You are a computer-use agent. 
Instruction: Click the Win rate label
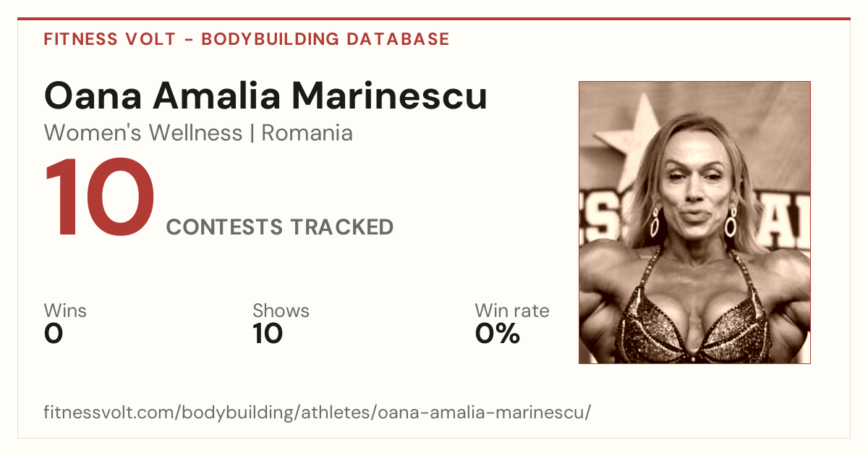[512, 311]
